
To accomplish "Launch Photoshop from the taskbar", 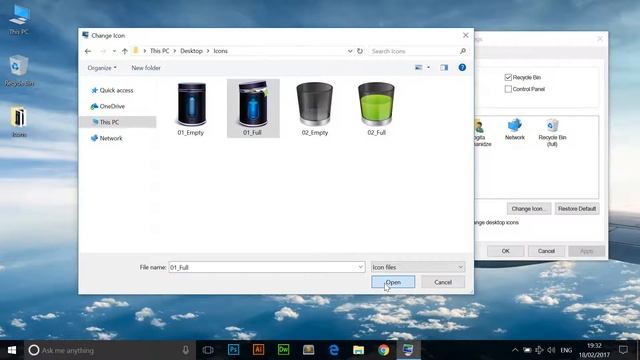I will [233, 350].
